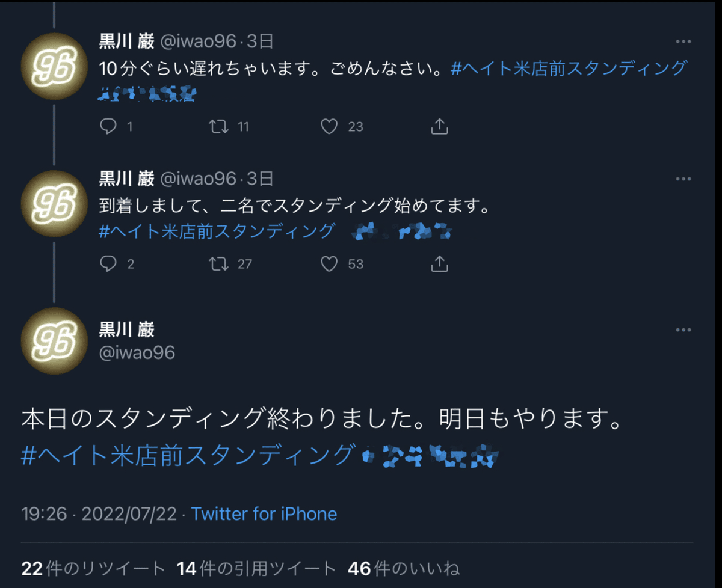Click the main tweet's 96 profile avatar
The image size is (722, 588).
click(55, 342)
